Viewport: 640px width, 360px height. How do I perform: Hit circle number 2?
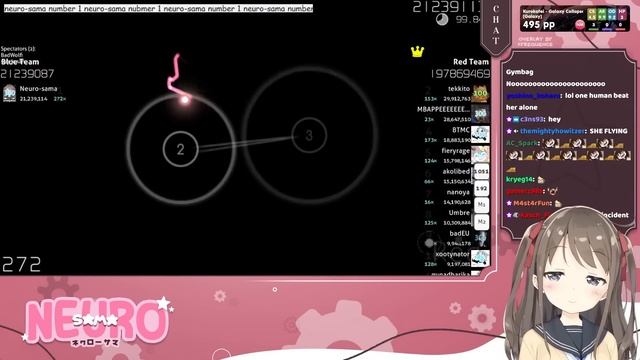point(180,149)
